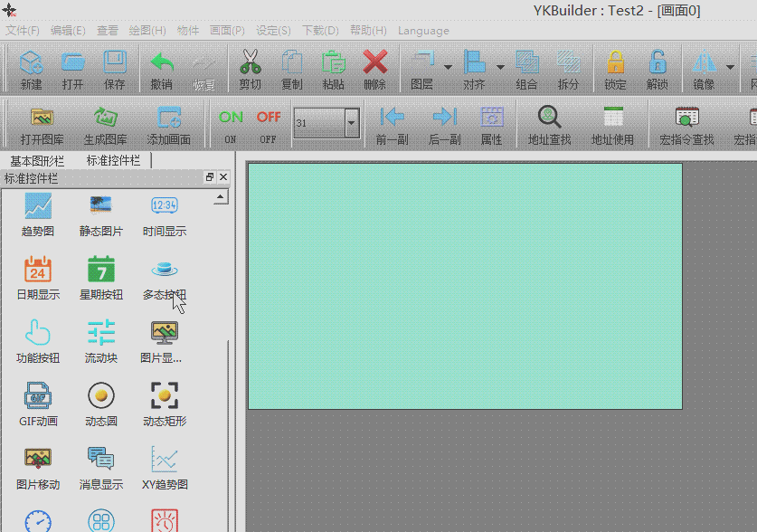This screenshot has height=532, width=757.
Task: Open the Language menu
Action: 423,31
